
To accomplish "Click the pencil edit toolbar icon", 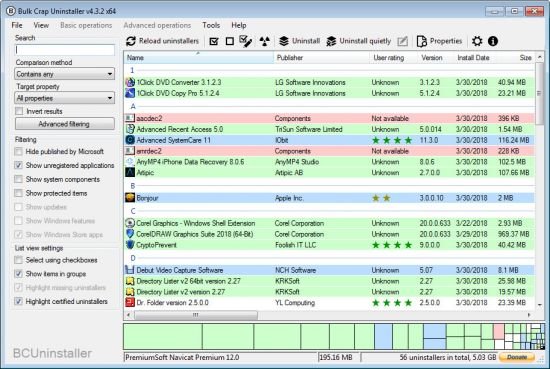I will tap(403, 41).
